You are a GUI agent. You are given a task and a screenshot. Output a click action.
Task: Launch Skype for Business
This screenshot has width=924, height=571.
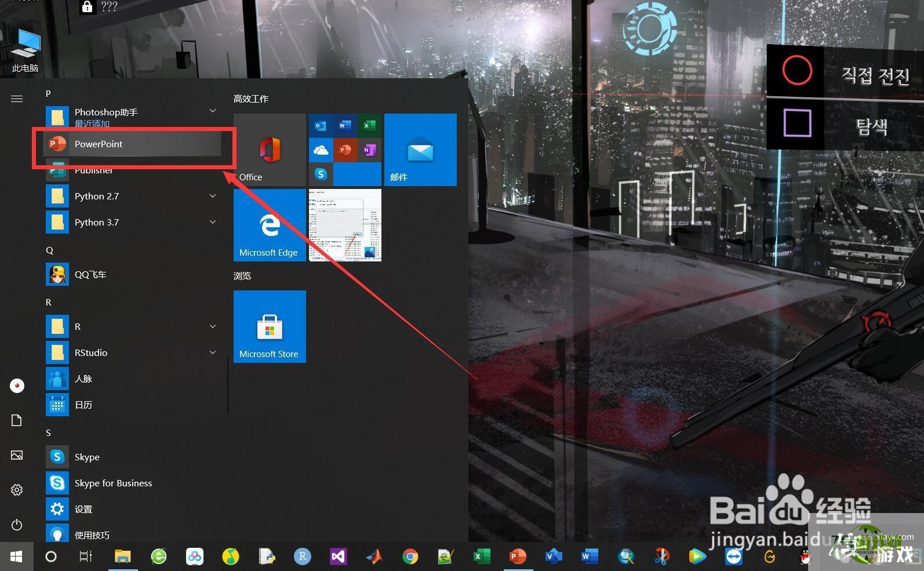133,483
